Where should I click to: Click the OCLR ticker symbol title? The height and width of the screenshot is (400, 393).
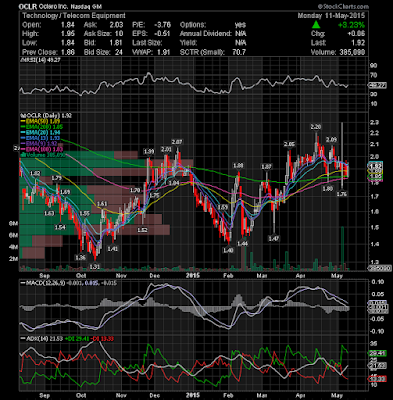[28, 6]
